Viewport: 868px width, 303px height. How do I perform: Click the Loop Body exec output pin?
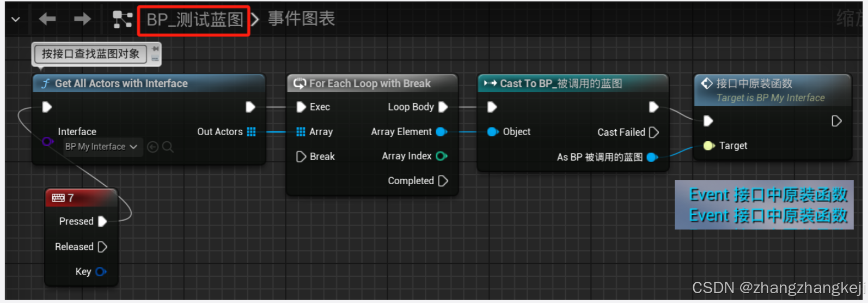point(443,107)
